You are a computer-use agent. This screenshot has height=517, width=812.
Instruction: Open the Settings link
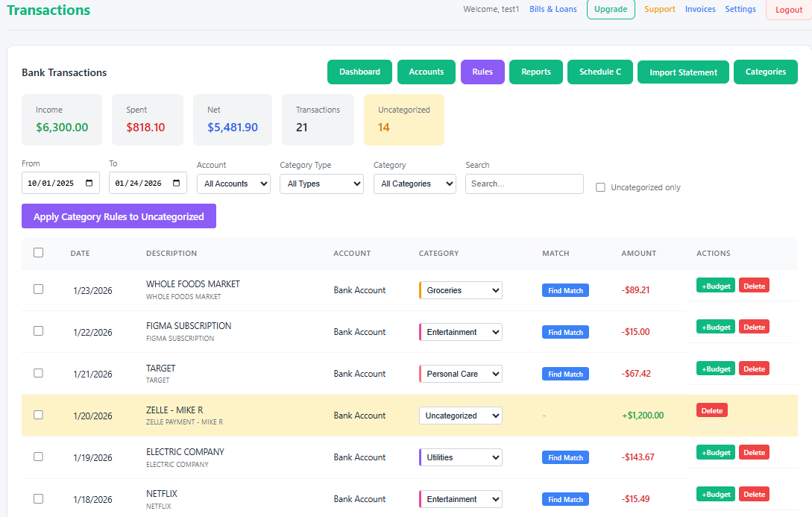pyautogui.click(x=740, y=9)
